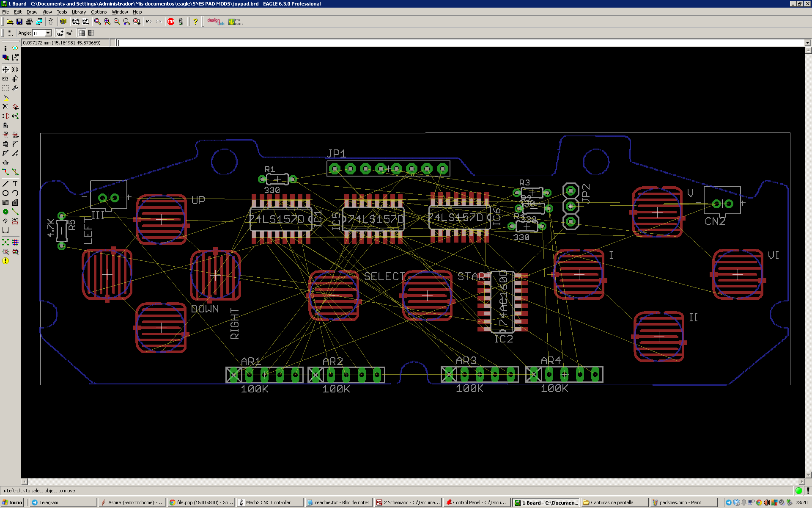Viewport: 812px width, 508px height.
Task: Select the Ratsnest tool
Action: coord(5,242)
